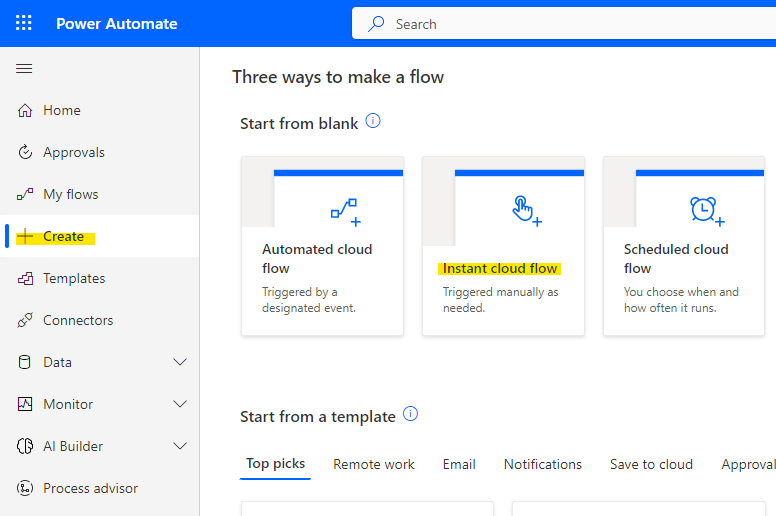
Task: Click into the Search box
Action: pos(564,24)
